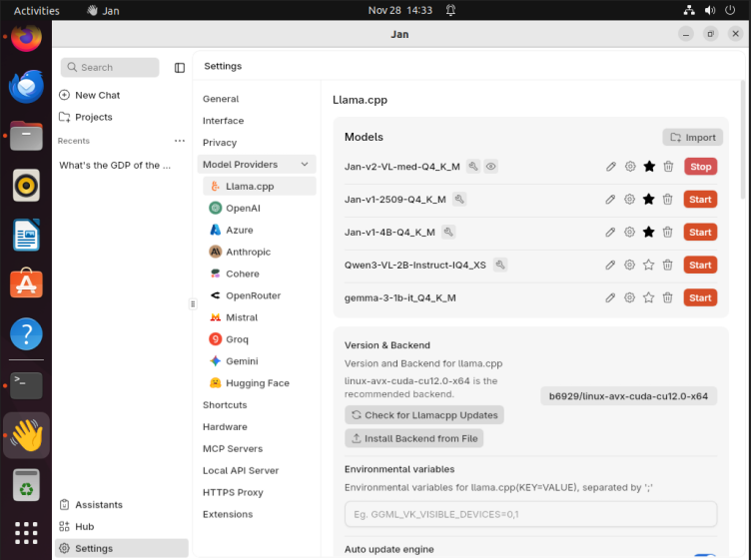Image resolution: width=751 pixels, height=560 pixels.
Task: Install Backend from File
Action: click(x=414, y=438)
